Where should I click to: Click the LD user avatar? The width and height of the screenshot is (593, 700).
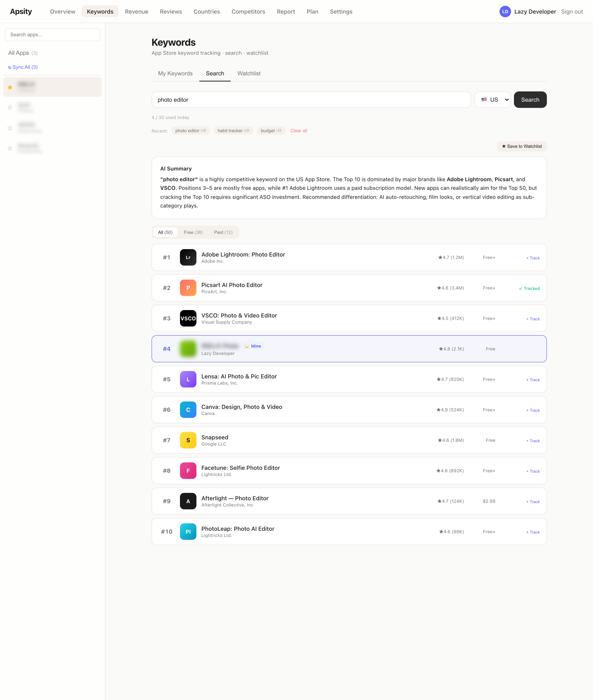(505, 11)
